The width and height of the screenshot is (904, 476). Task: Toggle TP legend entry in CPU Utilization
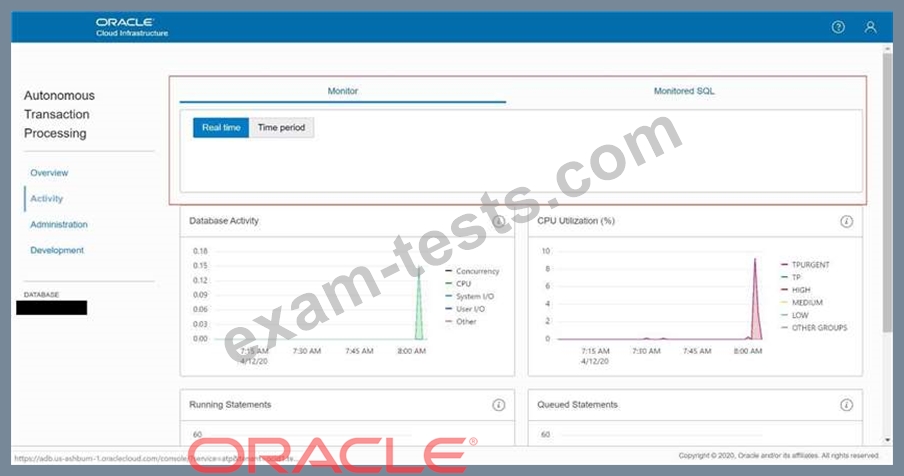click(790, 277)
